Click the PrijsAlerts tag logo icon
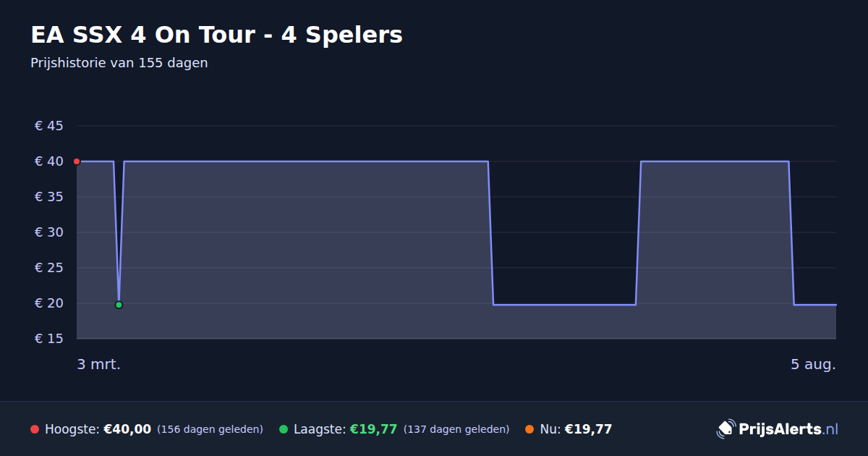Viewport: 868px width, 456px height. tap(726, 429)
